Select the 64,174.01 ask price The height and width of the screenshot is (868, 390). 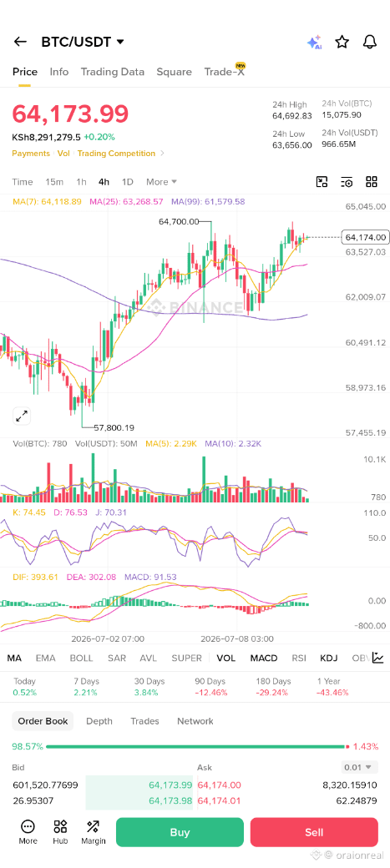coord(220,800)
